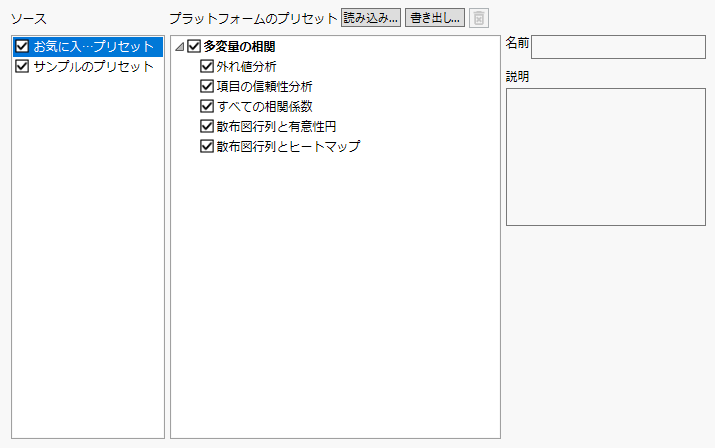Screen dimensions: 715x448
Task: Click the 名前 input field
Action: pos(618,47)
